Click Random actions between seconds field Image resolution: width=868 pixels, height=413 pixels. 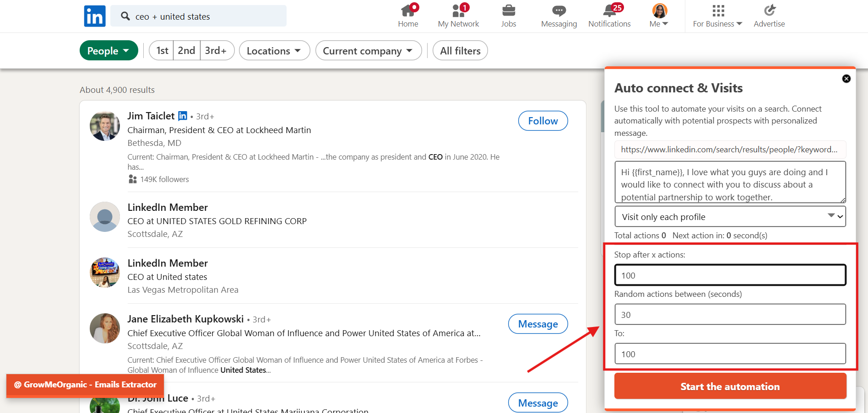(730, 314)
